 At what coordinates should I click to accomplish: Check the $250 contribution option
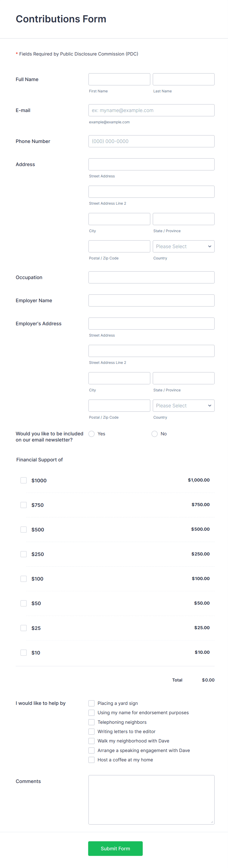tap(24, 554)
